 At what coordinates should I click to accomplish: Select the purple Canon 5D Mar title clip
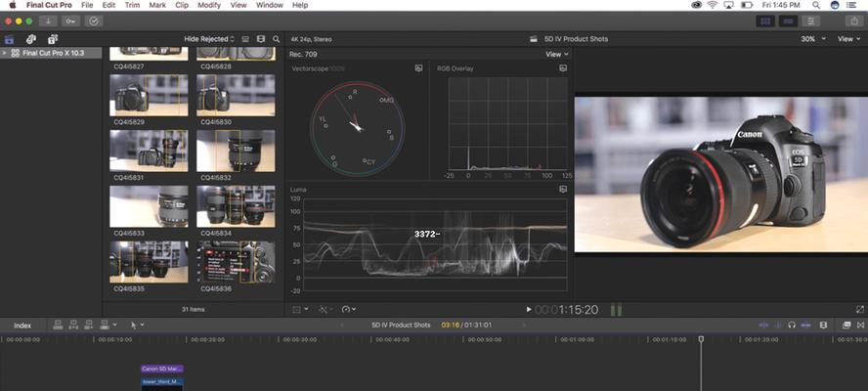(x=162, y=369)
